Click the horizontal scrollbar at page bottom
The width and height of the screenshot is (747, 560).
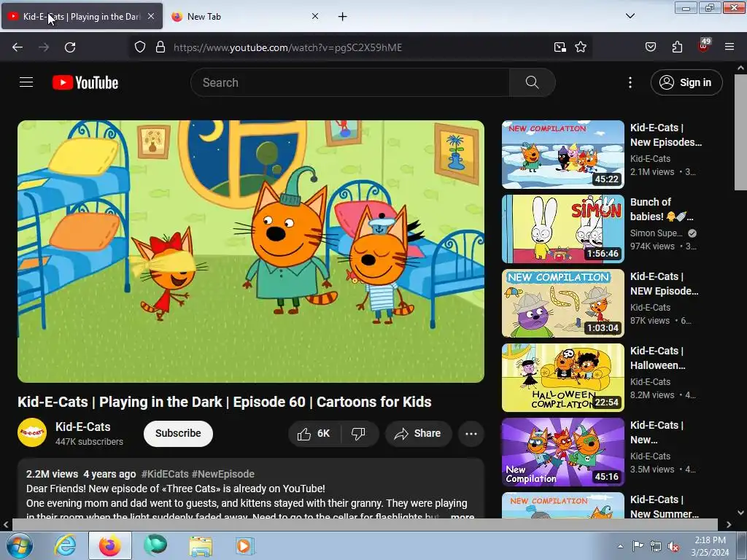click(x=365, y=524)
